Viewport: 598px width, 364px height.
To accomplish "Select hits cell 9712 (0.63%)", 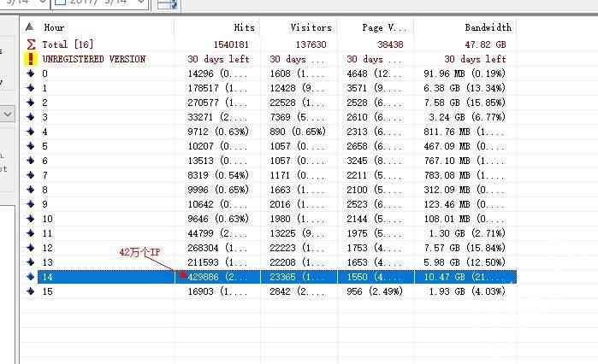I will 218,132.
